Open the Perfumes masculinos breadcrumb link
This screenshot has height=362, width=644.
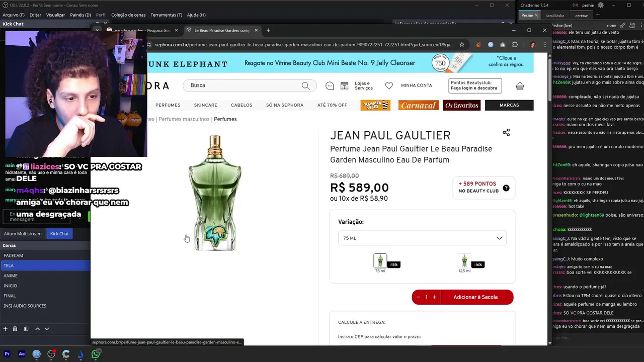184,119
